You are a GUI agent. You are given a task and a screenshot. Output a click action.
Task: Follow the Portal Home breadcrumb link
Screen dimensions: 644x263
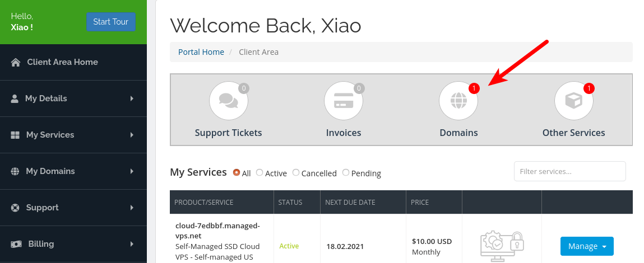coord(201,52)
